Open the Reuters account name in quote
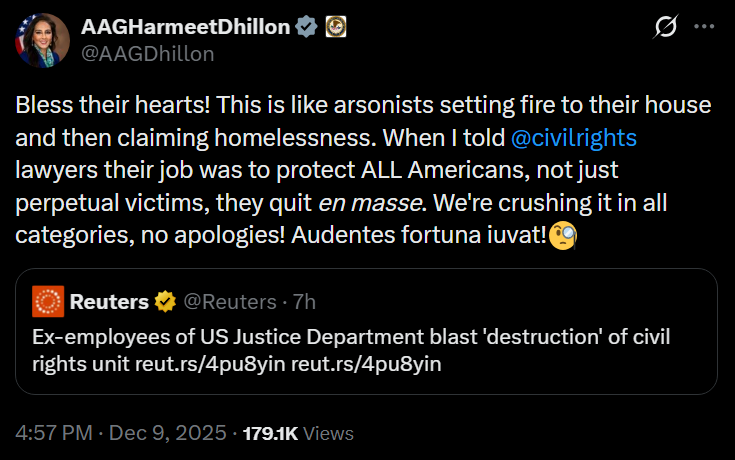Image resolution: width=735 pixels, height=460 pixels. pos(109,301)
